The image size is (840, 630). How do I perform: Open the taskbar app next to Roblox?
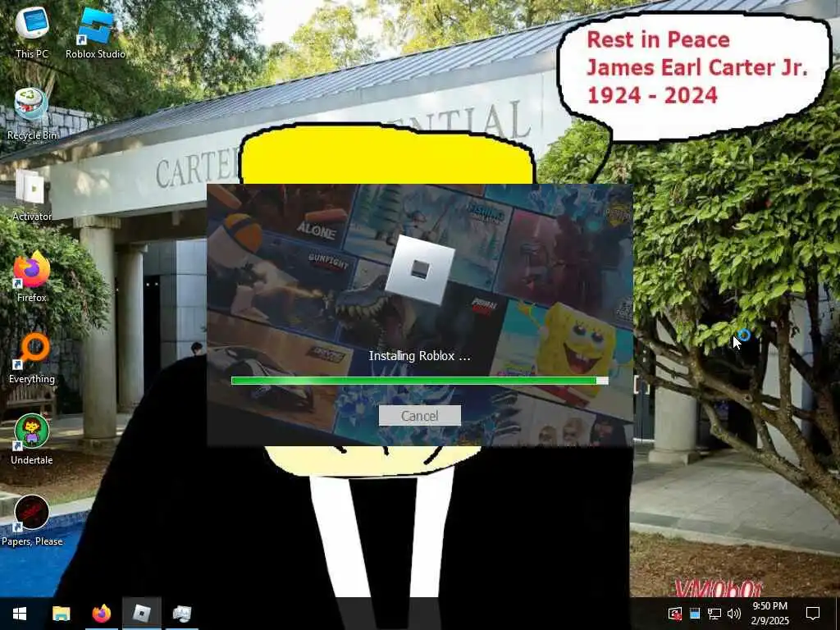181,614
